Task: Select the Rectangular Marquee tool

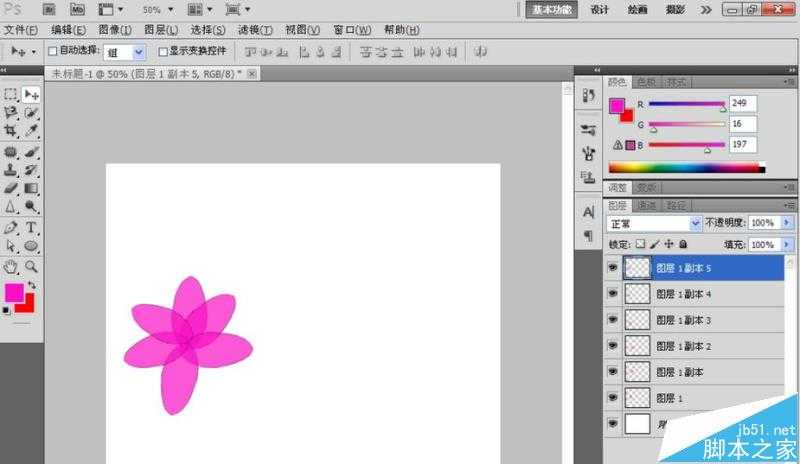Action: pyautogui.click(x=11, y=94)
